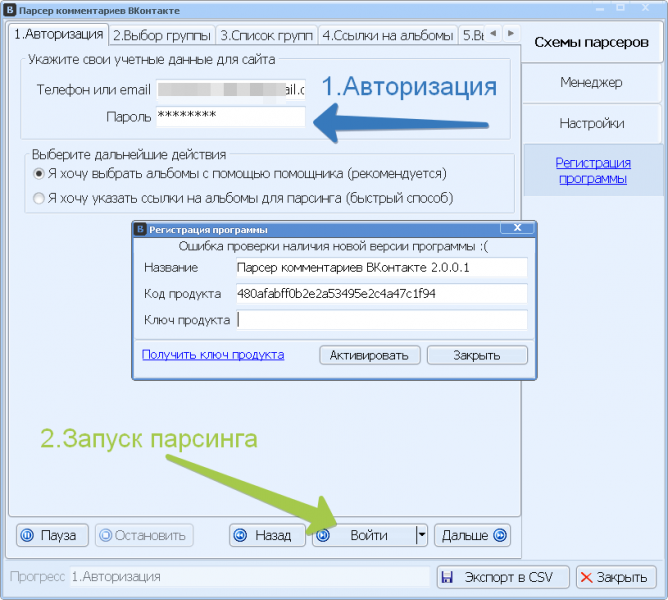Click the Регистрация программы link

pos(593,170)
